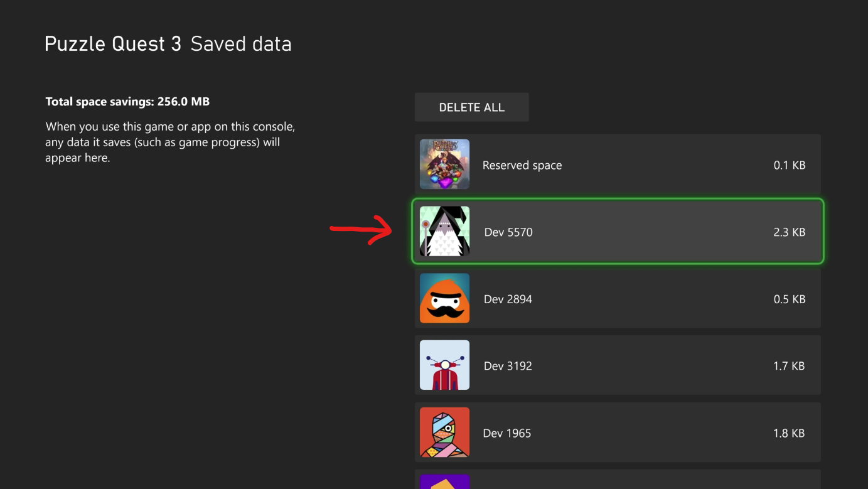This screenshot has width=868, height=489.
Task: Choose the Dev 5570 label
Action: (x=508, y=232)
